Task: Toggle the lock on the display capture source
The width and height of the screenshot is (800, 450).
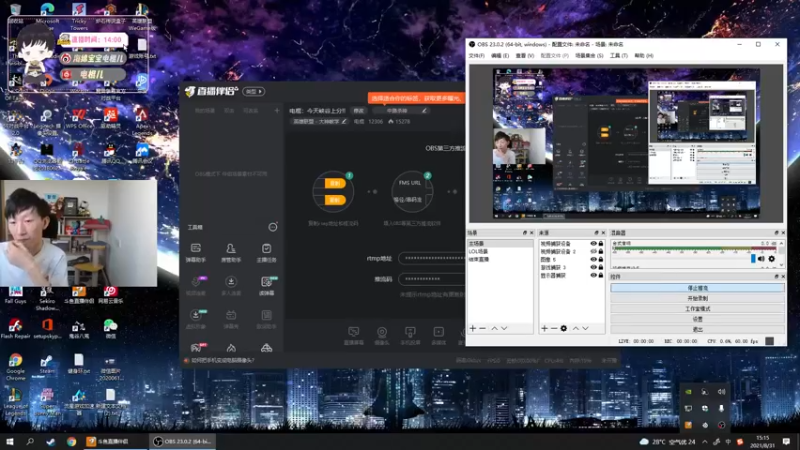Action: (601, 275)
